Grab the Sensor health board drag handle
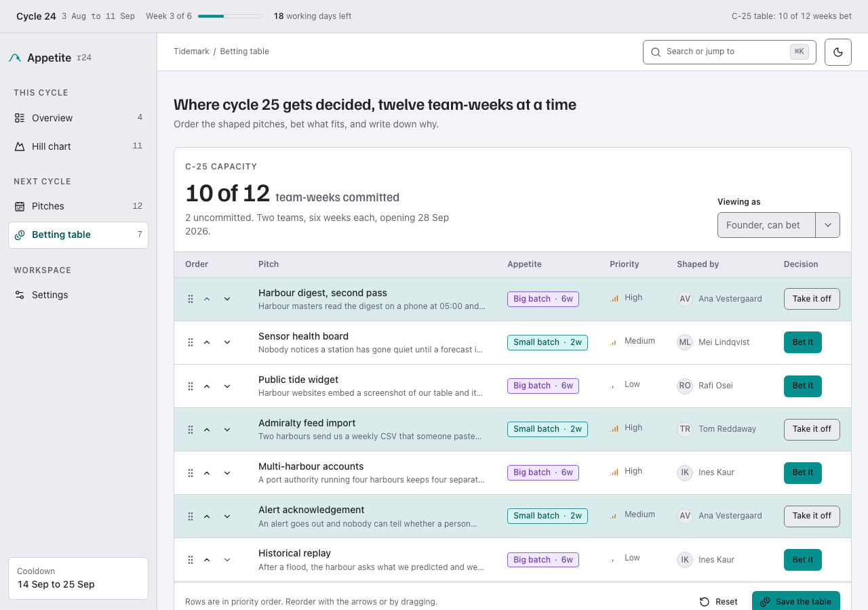The width and height of the screenshot is (868, 610). point(191,342)
